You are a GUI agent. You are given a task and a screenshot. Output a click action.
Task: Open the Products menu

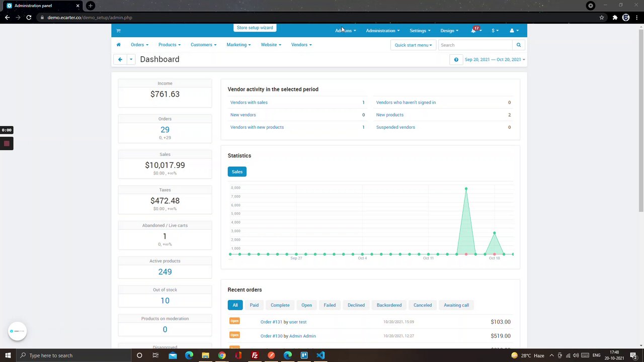tap(169, 45)
